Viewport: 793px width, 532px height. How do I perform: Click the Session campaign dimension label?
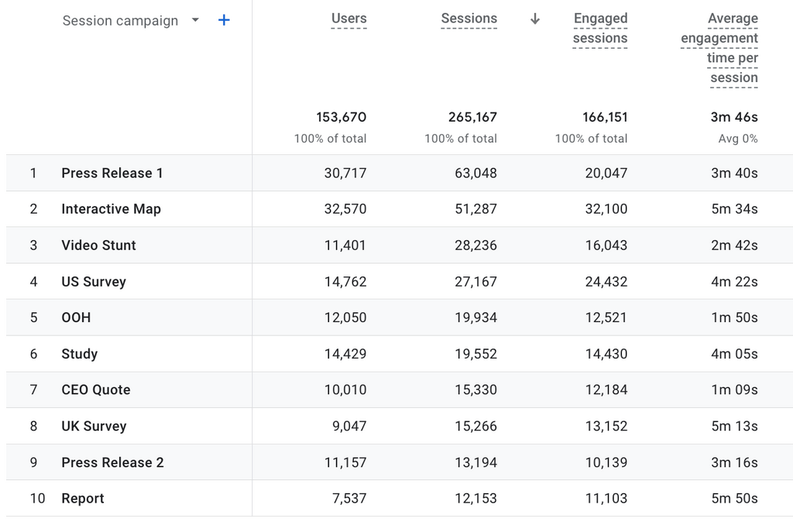(x=120, y=21)
